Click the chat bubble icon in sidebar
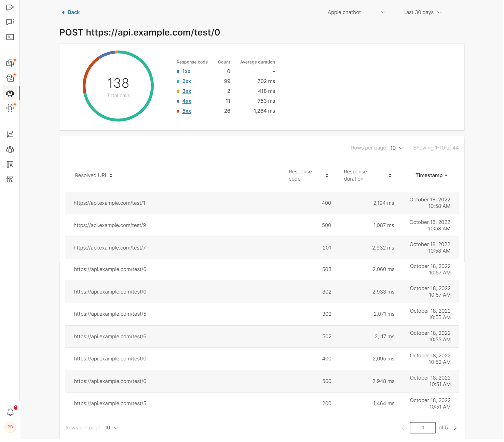Image resolution: width=504 pixels, height=442 pixels. tap(10, 22)
